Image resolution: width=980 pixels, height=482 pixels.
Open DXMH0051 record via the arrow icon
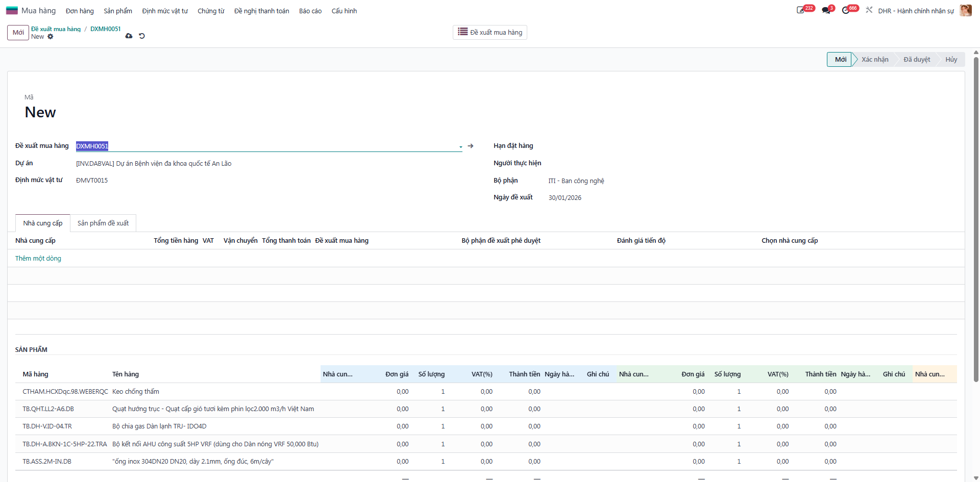coord(471,146)
